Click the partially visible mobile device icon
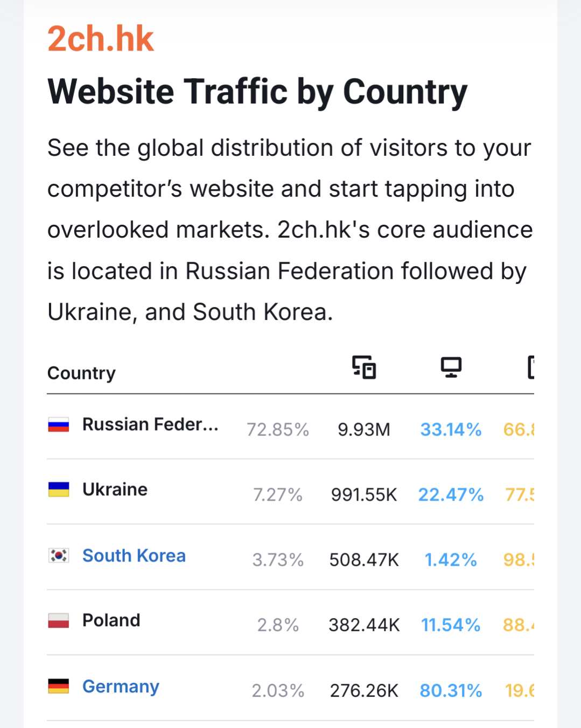The width and height of the screenshot is (581, 728). pos(531,368)
